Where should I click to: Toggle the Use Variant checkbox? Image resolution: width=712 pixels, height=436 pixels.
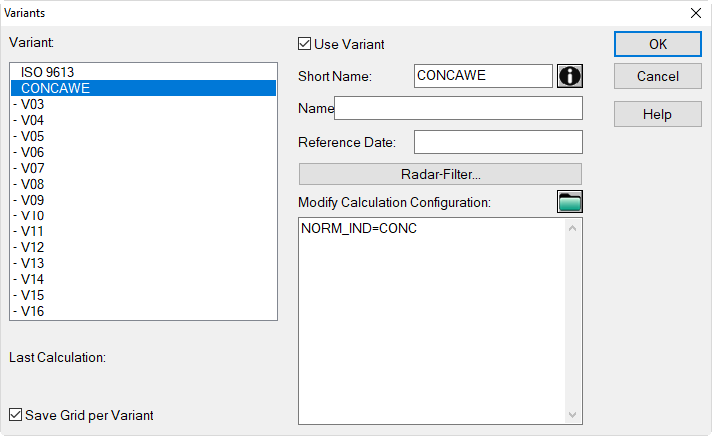[x=304, y=44]
